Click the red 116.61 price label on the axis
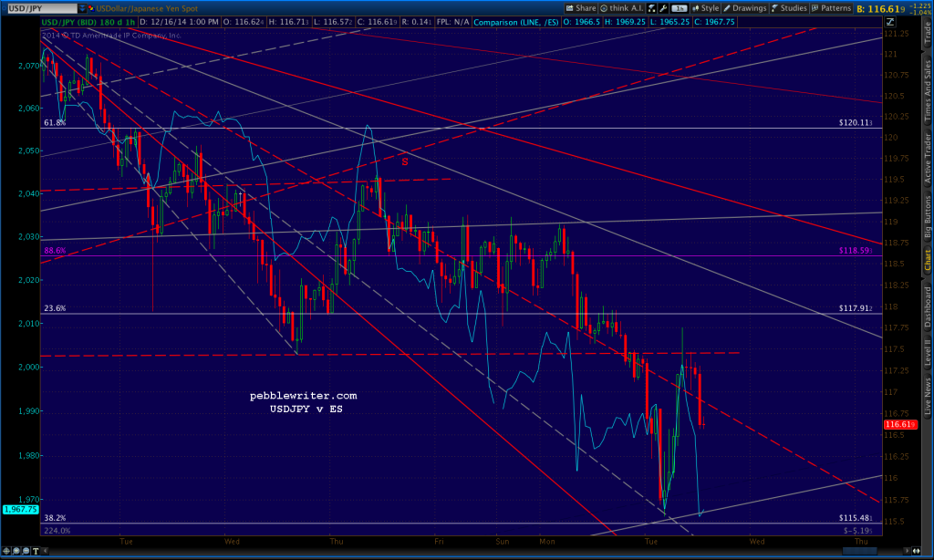 point(902,424)
